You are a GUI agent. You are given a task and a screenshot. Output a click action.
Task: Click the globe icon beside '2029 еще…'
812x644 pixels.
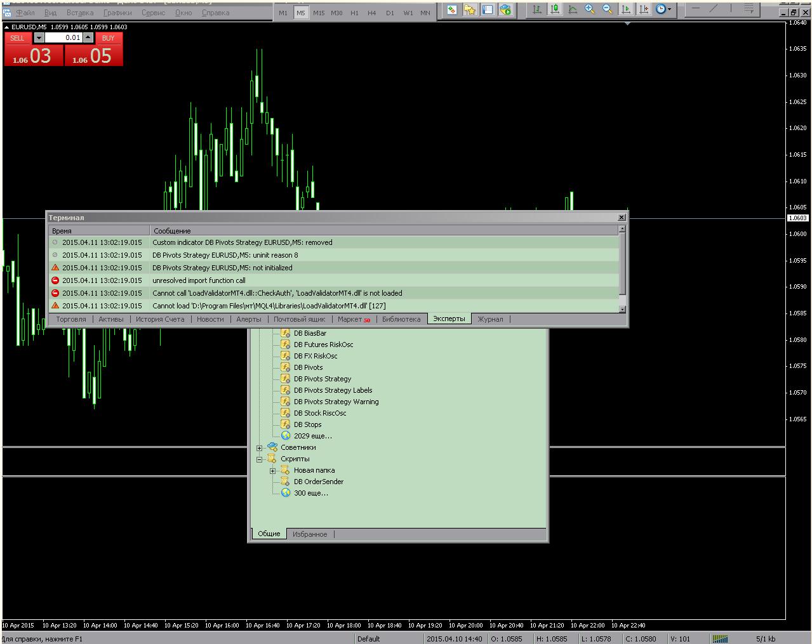tap(286, 436)
